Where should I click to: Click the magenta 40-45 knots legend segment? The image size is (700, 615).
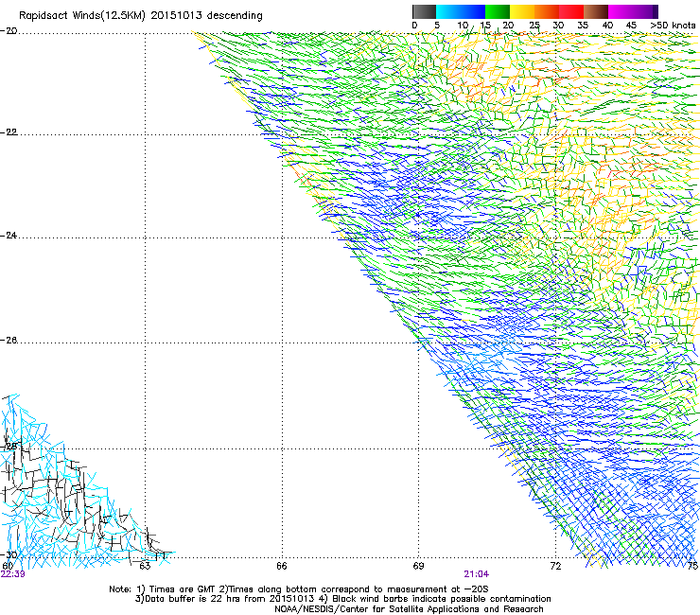click(x=621, y=11)
